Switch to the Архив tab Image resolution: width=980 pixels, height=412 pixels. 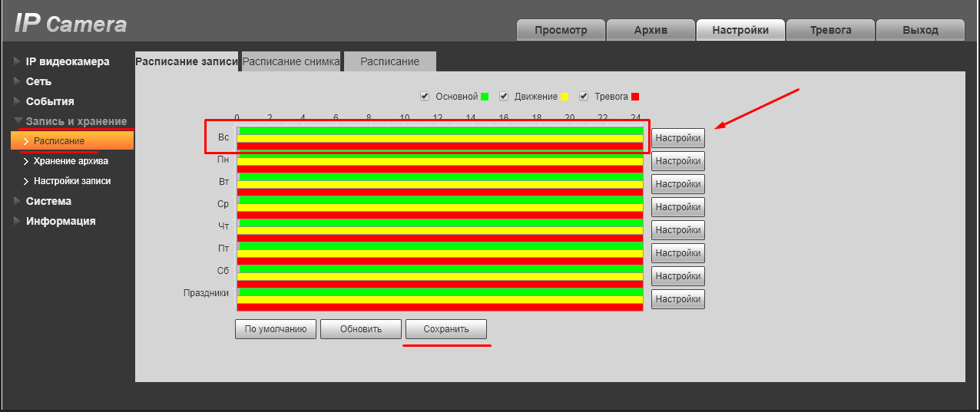click(x=651, y=30)
